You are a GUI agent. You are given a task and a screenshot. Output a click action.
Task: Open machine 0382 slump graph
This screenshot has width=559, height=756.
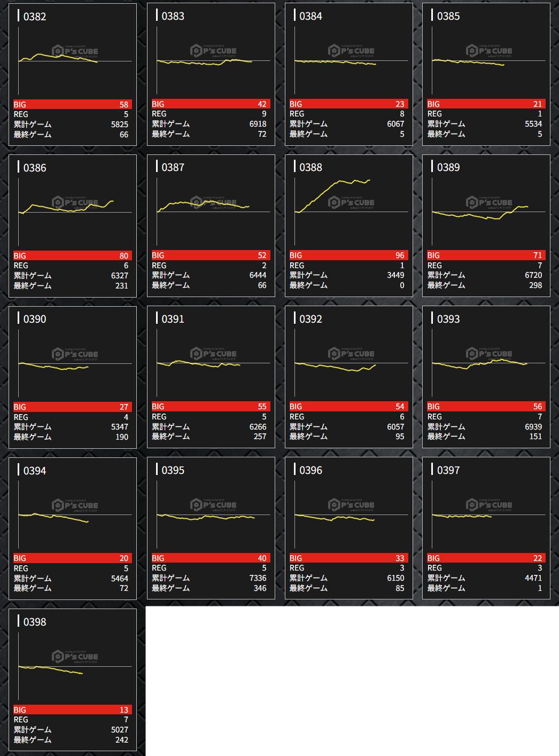click(x=75, y=61)
